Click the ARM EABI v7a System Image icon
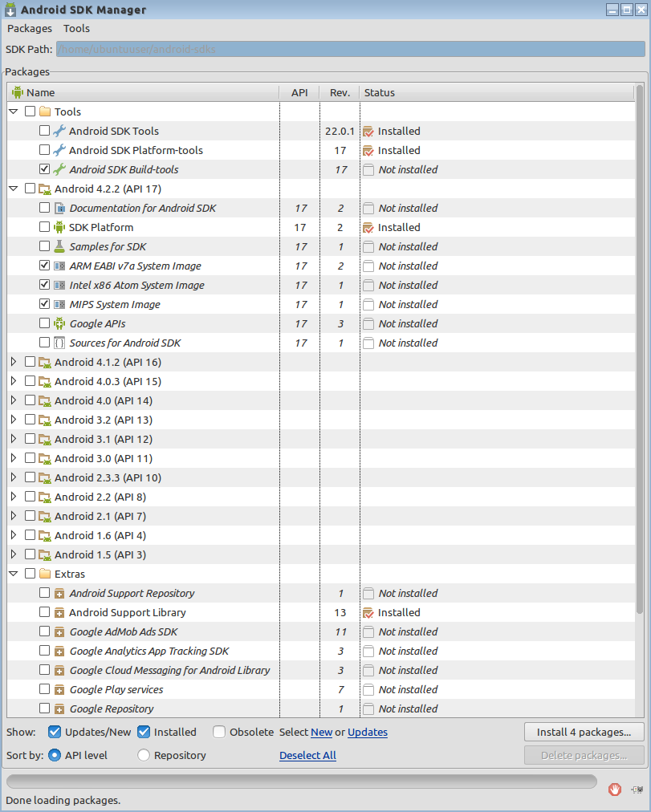 pyautogui.click(x=59, y=266)
